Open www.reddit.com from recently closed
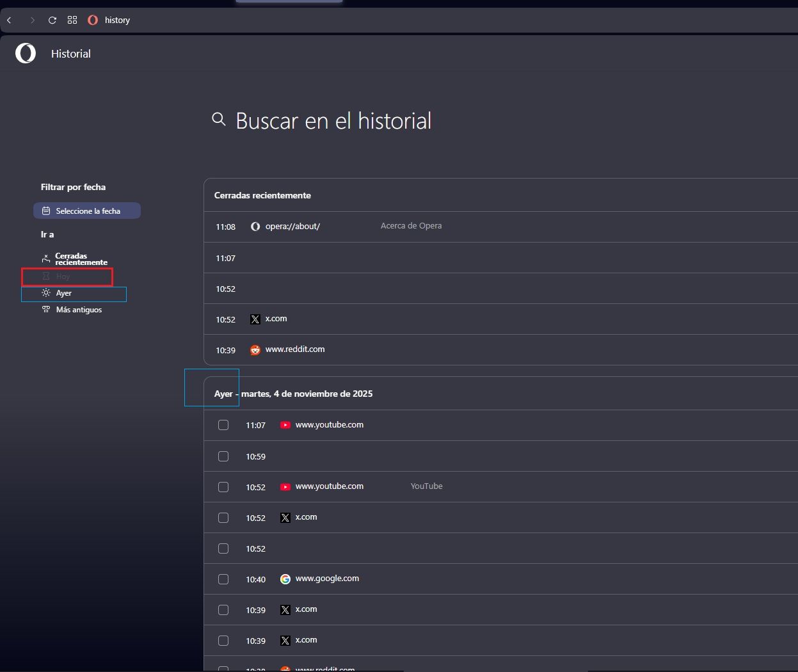798x672 pixels. click(x=295, y=349)
